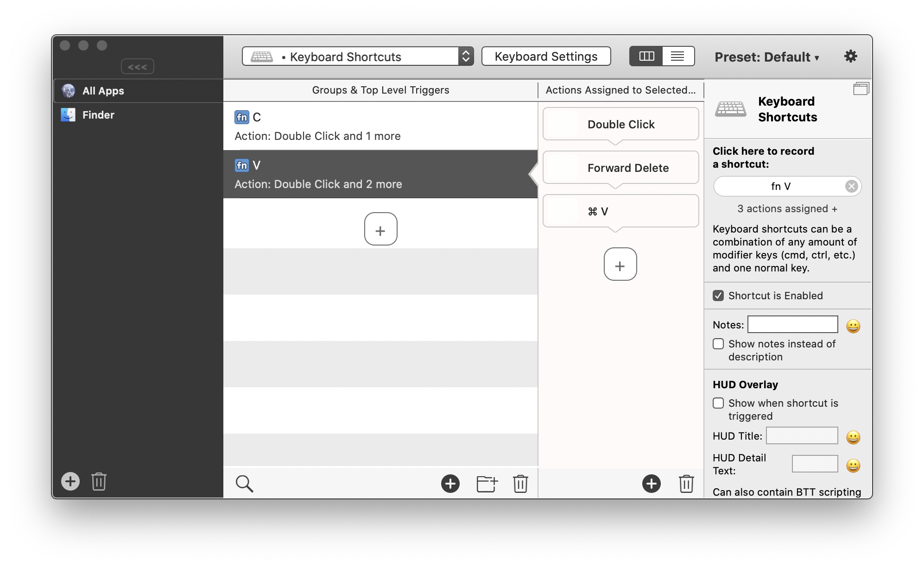Select Finder in app sidebar
Viewport: 924px width, 567px height.
click(98, 115)
